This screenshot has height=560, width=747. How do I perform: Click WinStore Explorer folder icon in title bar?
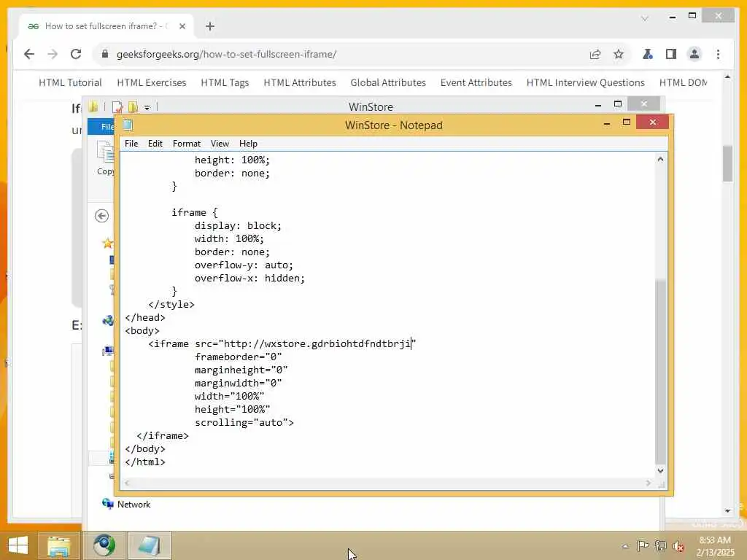93,106
